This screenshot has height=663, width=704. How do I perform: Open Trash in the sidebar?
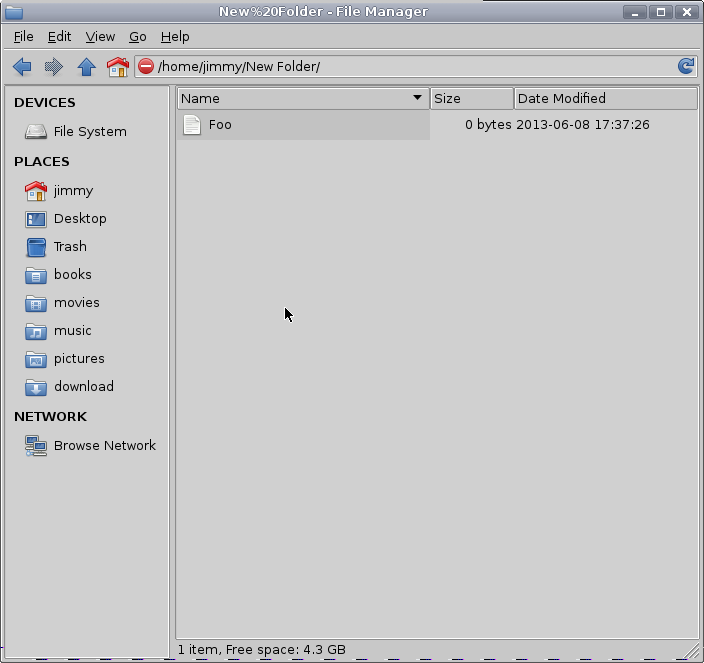[x=69, y=246]
